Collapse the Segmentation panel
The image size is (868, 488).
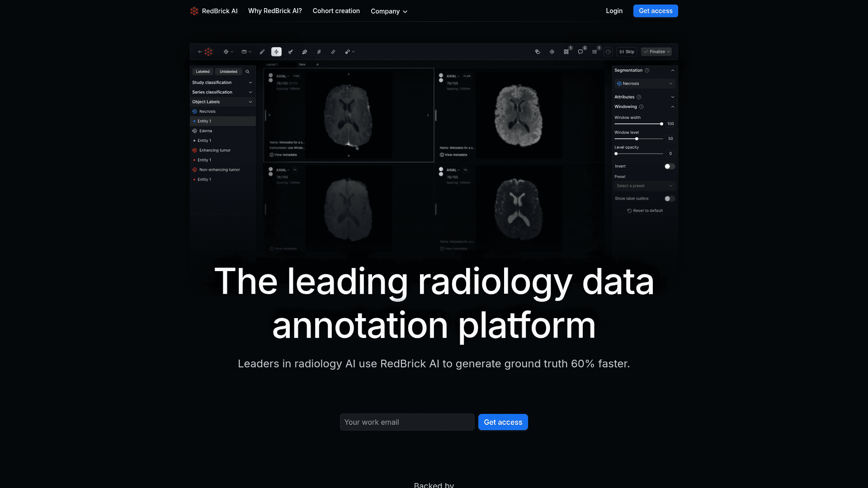673,70
